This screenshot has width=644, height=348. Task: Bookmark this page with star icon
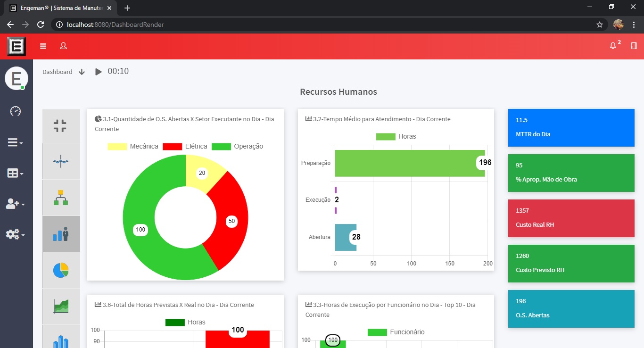pyautogui.click(x=599, y=25)
